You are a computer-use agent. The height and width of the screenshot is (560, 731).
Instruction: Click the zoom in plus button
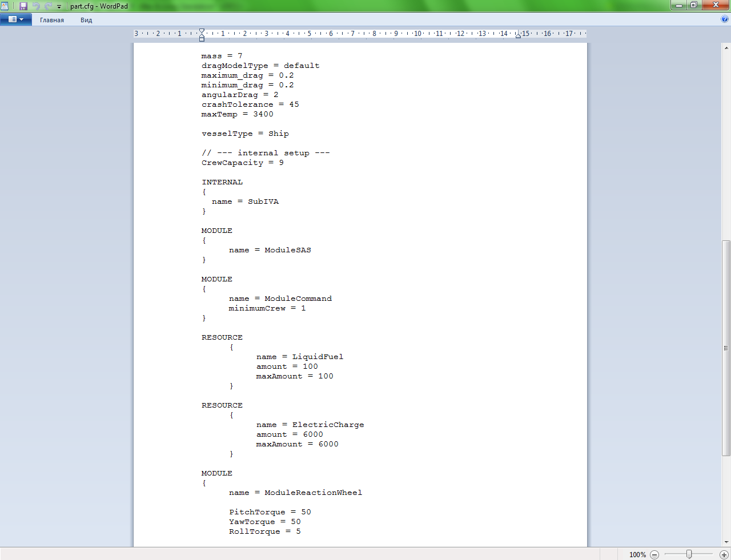click(x=724, y=554)
